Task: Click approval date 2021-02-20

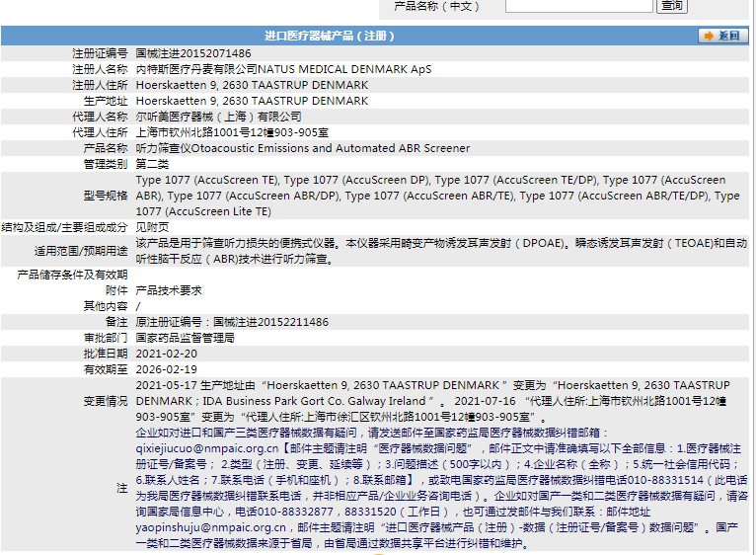Action: coord(167,354)
